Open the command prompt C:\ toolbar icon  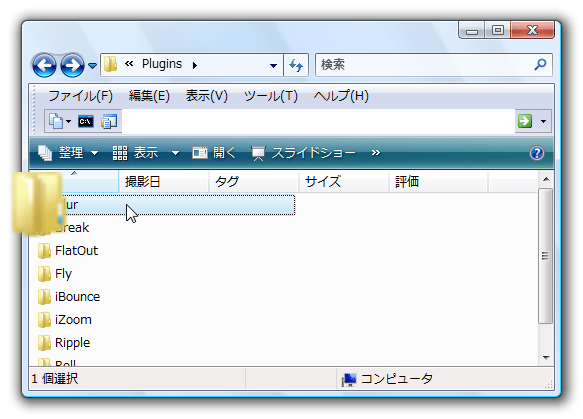tap(86, 121)
